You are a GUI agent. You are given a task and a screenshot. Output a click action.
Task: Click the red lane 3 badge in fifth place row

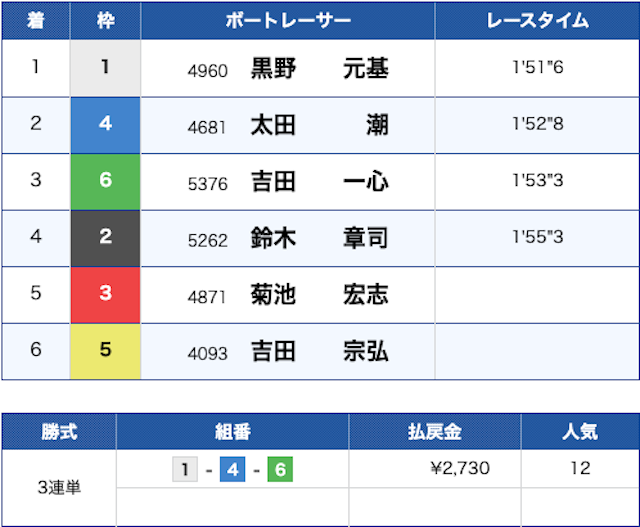tap(105, 296)
